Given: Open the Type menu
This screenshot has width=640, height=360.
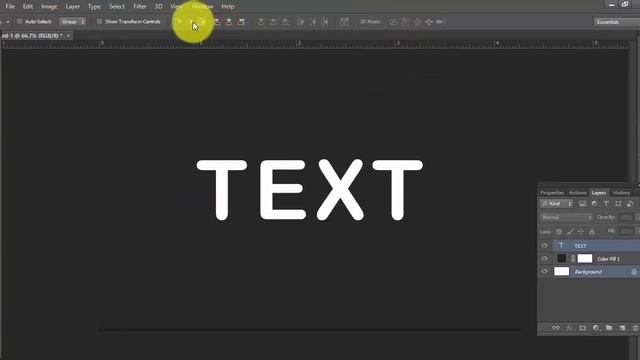Looking at the screenshot, I should (x=94, y=7).
